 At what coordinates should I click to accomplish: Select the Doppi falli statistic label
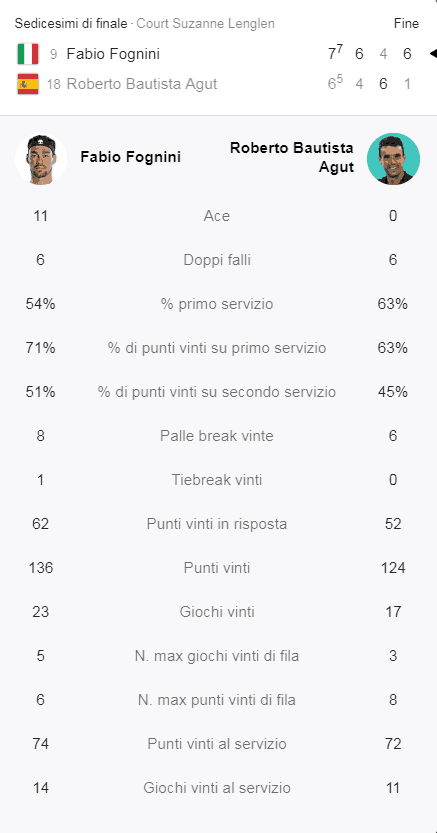pos(217,260)
